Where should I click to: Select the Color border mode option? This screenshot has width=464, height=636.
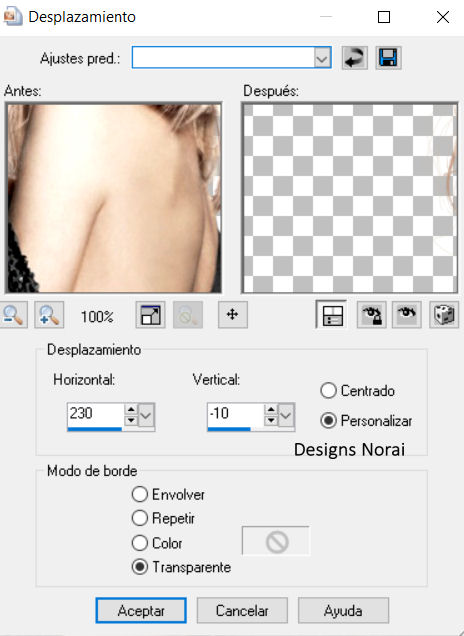click(140, 543)
